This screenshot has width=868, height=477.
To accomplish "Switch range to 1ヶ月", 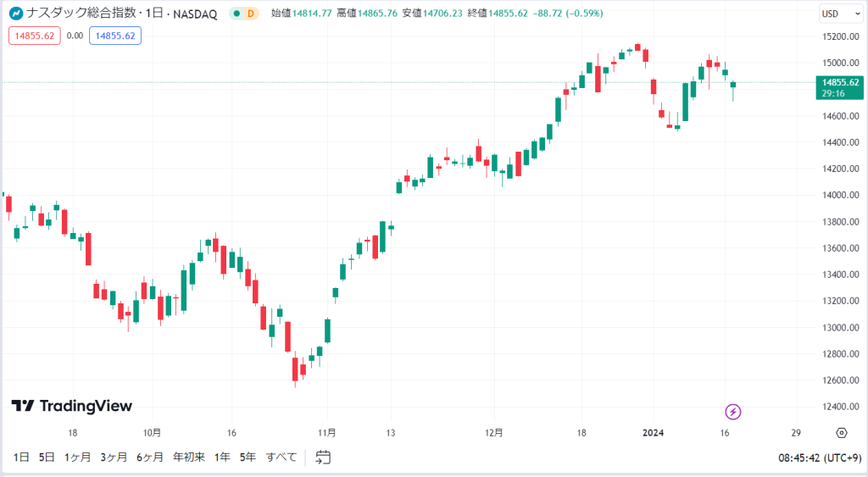I will (77, 457).
